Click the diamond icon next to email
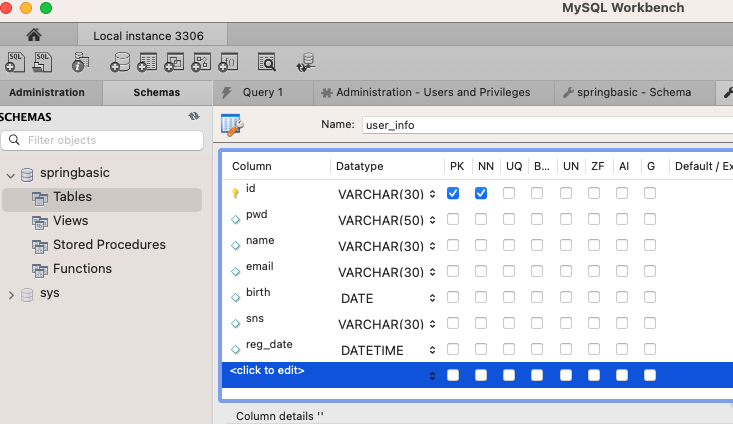Viewport: 733px width, 424px height. [236, 271]
